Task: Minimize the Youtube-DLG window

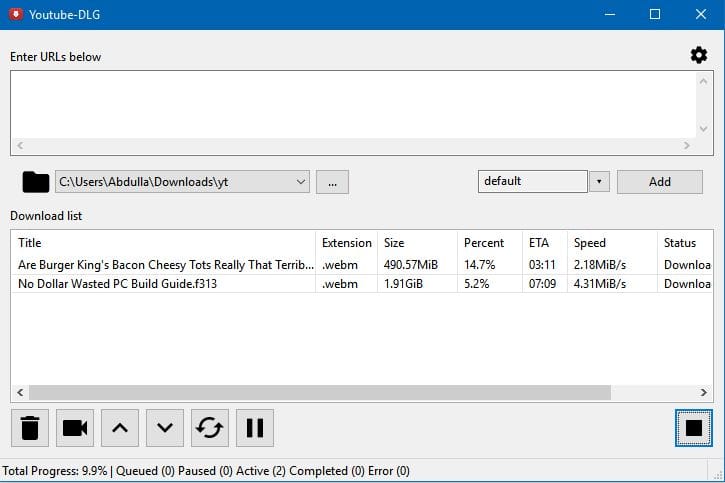Action: tap(610, 14)
